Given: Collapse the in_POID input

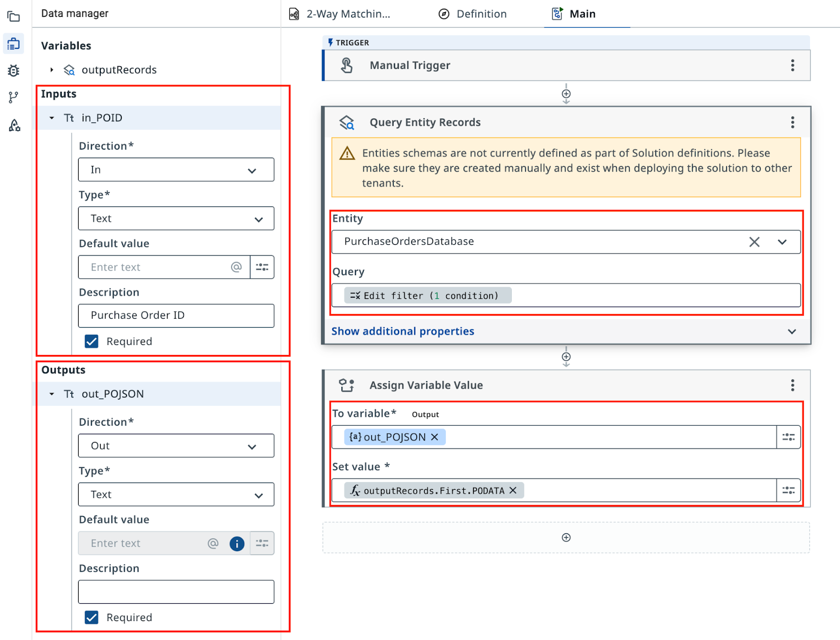Looking at the screenshot, I should (51, 118).
